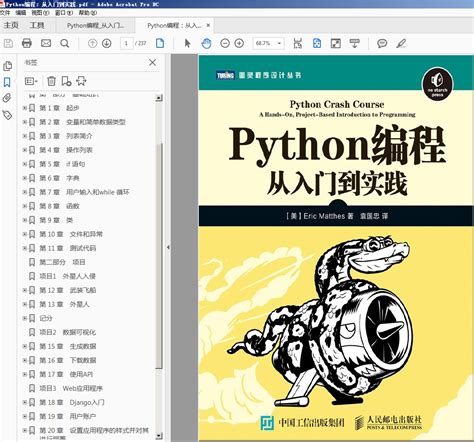
Task: Switch to first Python编程_从入门 document tab
Action: click(95, 25)
